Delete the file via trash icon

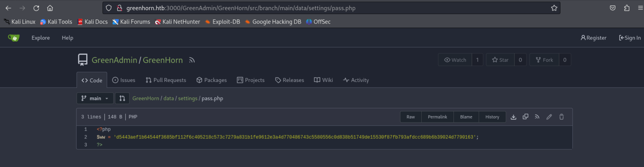point(561,117)
